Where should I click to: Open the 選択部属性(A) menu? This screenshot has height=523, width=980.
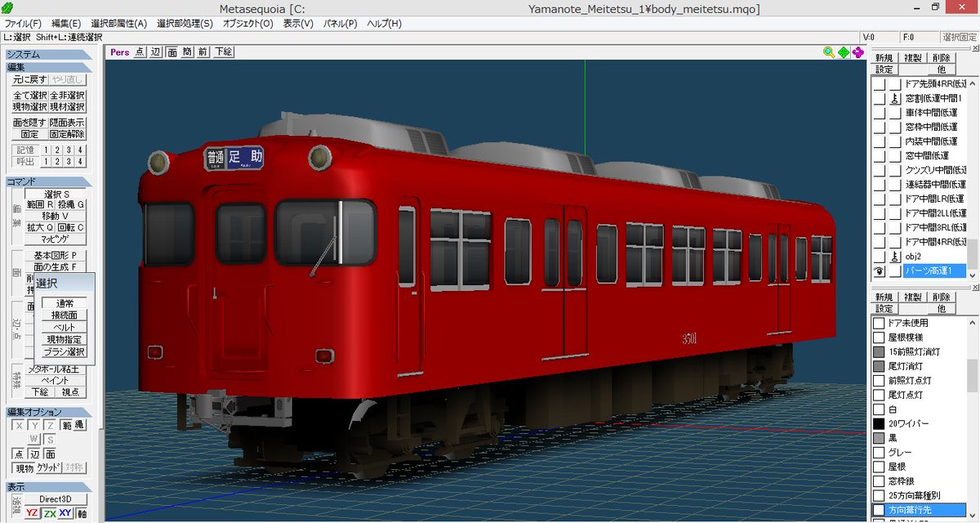tap(119, 24)
